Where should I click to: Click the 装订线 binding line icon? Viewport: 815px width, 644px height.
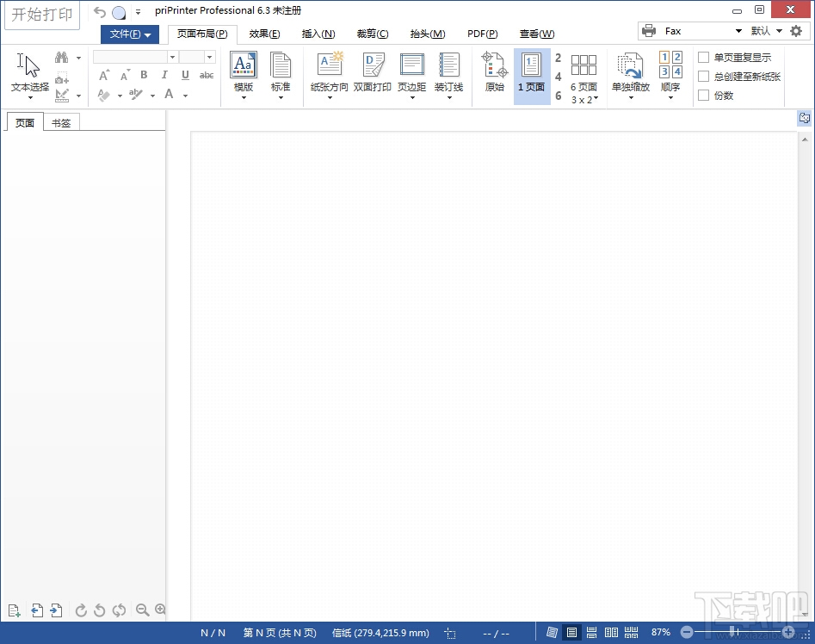(x=448, y=65)
